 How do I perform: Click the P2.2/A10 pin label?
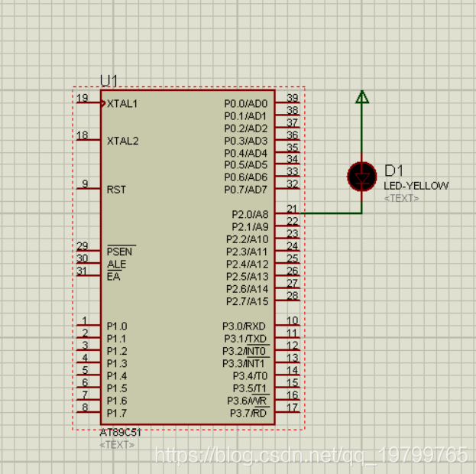[x=248, y=239]
